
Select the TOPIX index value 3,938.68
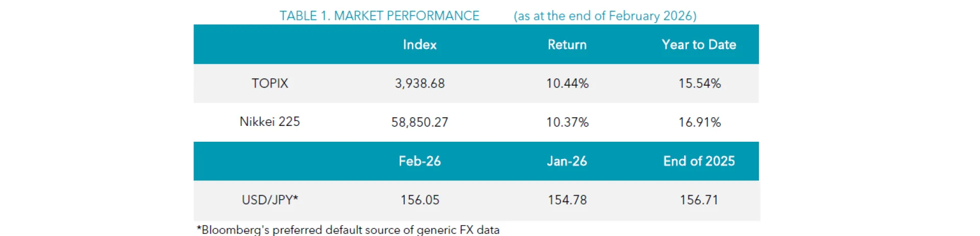pos(420,84)
